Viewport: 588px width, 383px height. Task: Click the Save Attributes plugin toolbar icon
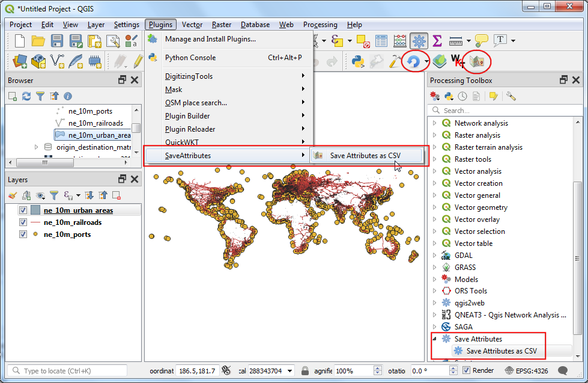pyautogui.click(x=477, y=61)
